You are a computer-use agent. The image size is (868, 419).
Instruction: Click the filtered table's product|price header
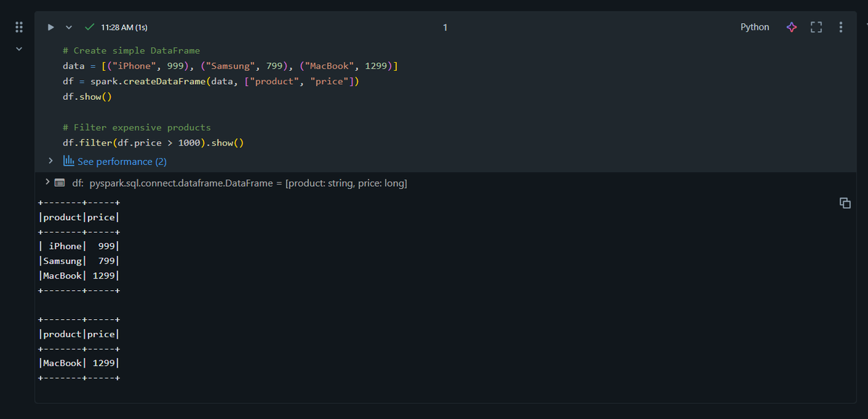79,334
